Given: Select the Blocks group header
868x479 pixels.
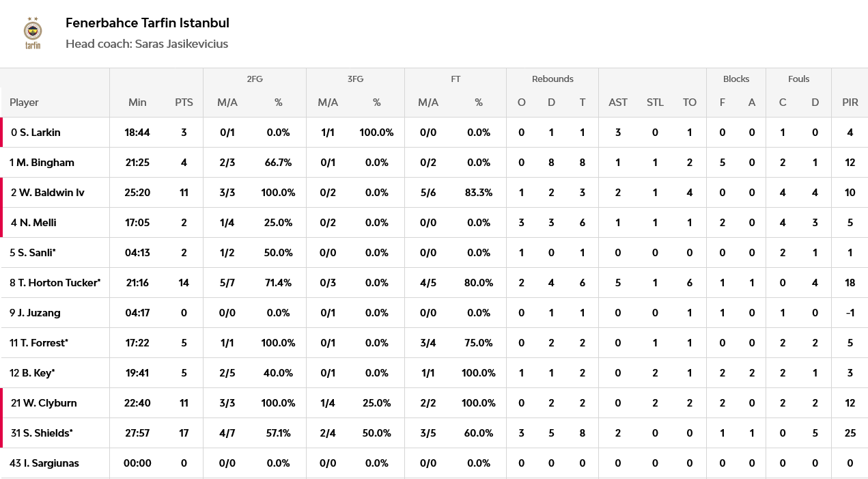Looking at the screenshot, I should (736, 79).
